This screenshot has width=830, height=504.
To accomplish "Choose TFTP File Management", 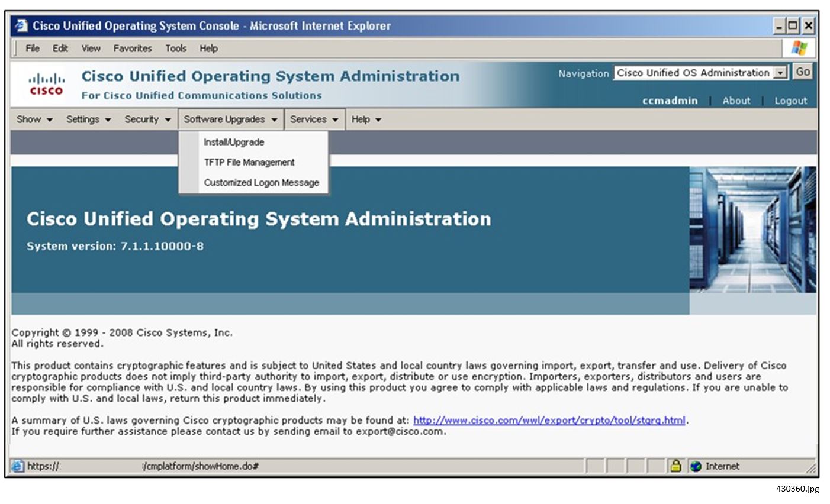I will tap(249, 162).
